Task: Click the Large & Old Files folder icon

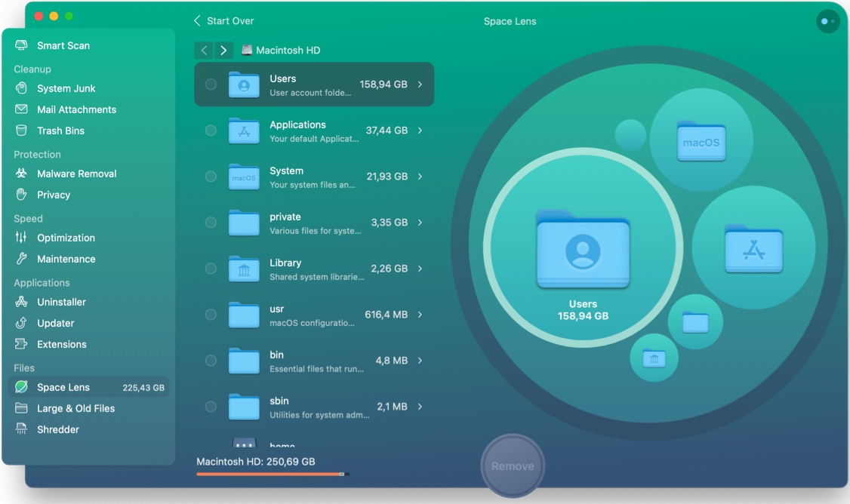Action: coord(21,408)
